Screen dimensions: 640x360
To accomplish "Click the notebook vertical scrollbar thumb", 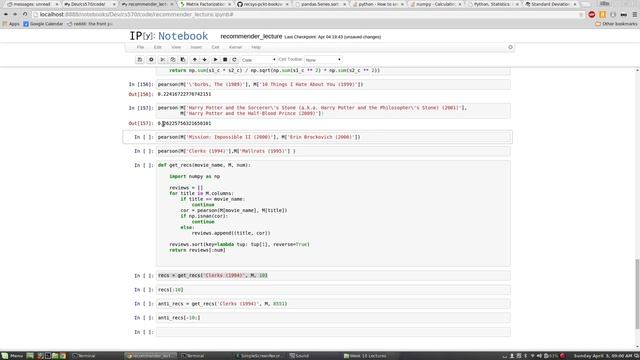I will pos(637,293).
